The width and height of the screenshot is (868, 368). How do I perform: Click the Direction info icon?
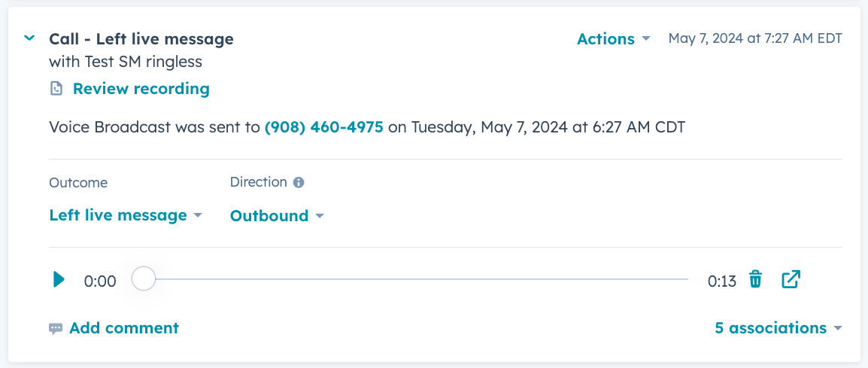299,182
